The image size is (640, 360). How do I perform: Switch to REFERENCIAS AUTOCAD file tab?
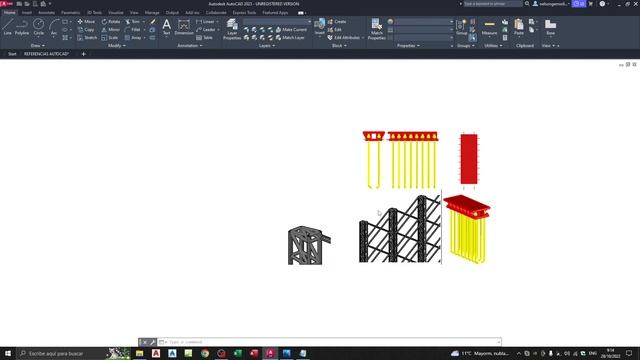[x=46, y=54]
